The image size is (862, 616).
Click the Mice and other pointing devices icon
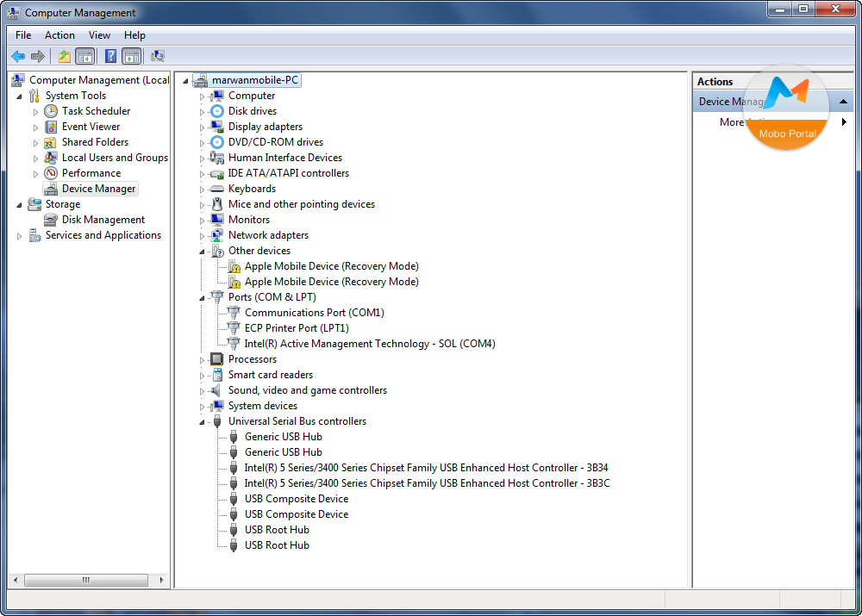[218, 204]
